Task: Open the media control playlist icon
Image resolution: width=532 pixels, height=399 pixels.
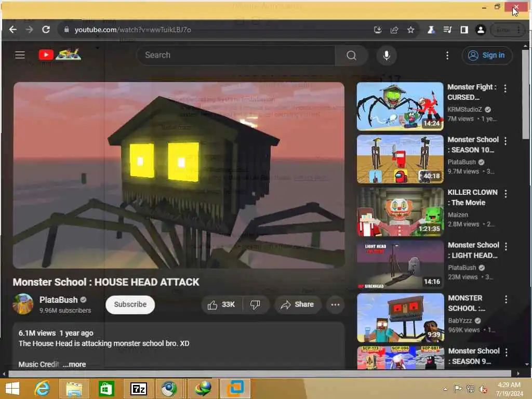Action: pos(447,30)
